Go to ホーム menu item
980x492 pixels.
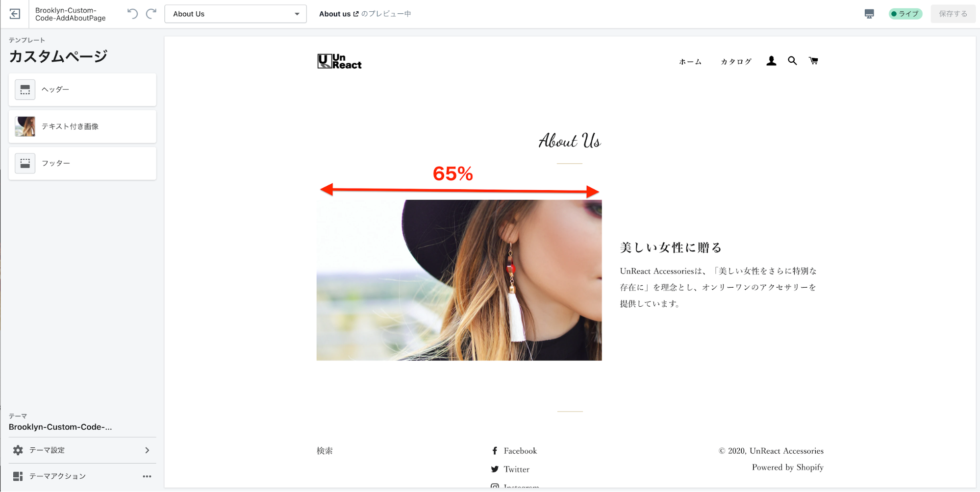click(690, 62)
